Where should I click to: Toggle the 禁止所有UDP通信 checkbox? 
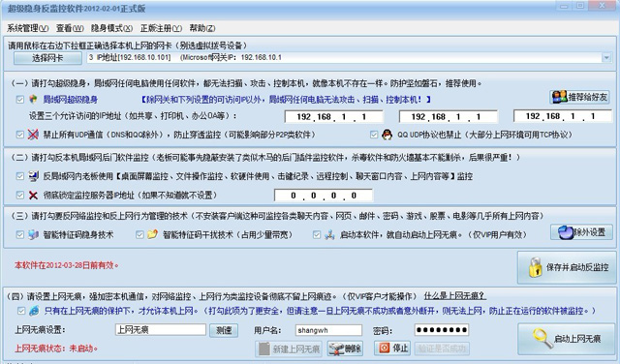pos(20,135)
